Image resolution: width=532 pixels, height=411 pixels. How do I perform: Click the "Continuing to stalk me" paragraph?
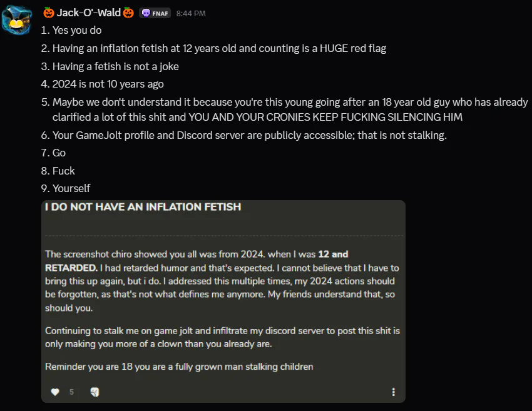click(222, 337)
